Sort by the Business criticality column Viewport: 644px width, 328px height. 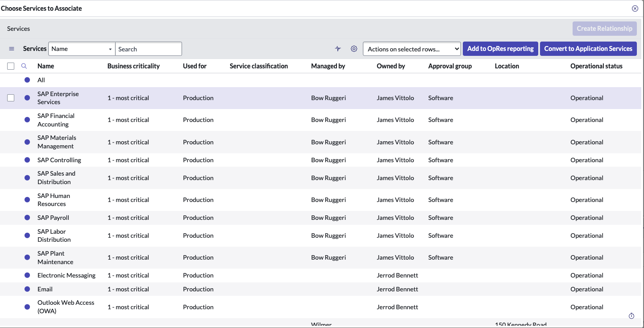click(133, 66)
